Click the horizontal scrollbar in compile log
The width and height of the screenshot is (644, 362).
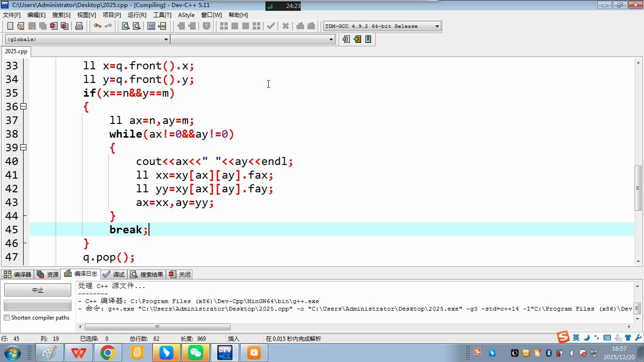click(157, 327)
